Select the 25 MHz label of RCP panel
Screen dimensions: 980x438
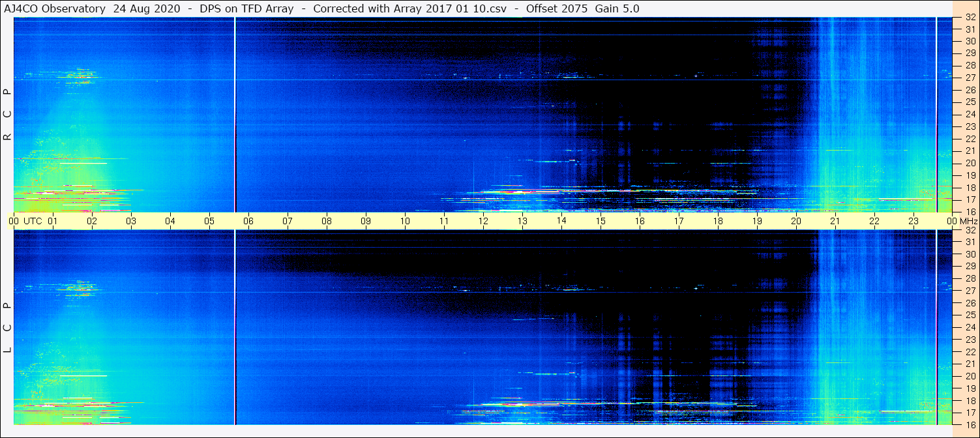click(x=970, y=102)
